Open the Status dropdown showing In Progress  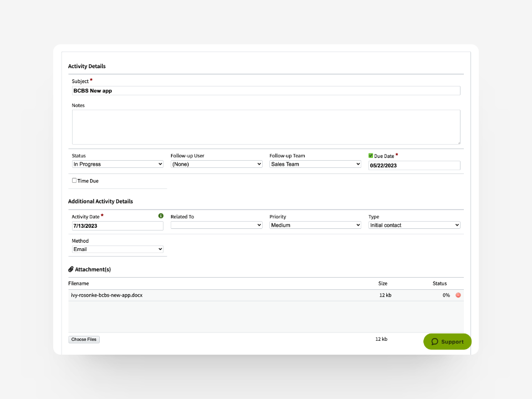pos(117,164)
